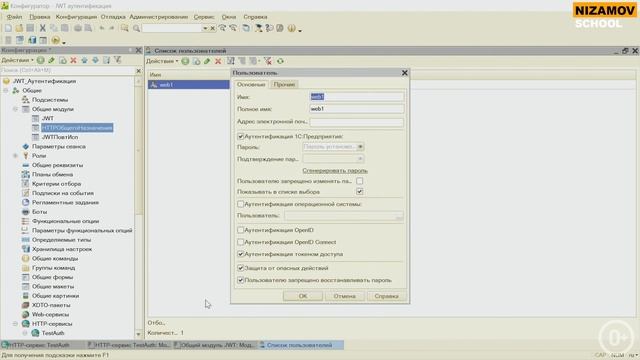Click the filter funnel icon in the Configuration panel
Viewport: 640px width, 360px height.
point(118,60)
